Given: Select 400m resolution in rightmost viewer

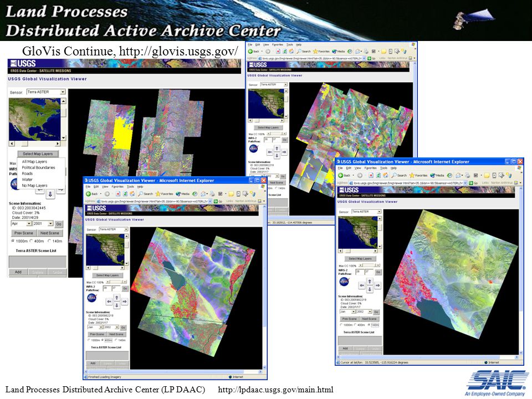Looking at the screenshot, I should tap(355, 325).
